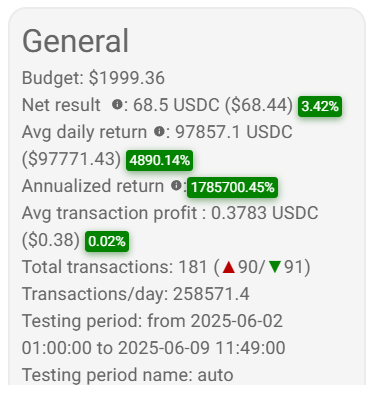Click the info icon beside Net result
Screen dimensions: 372x398
point(117,104)
